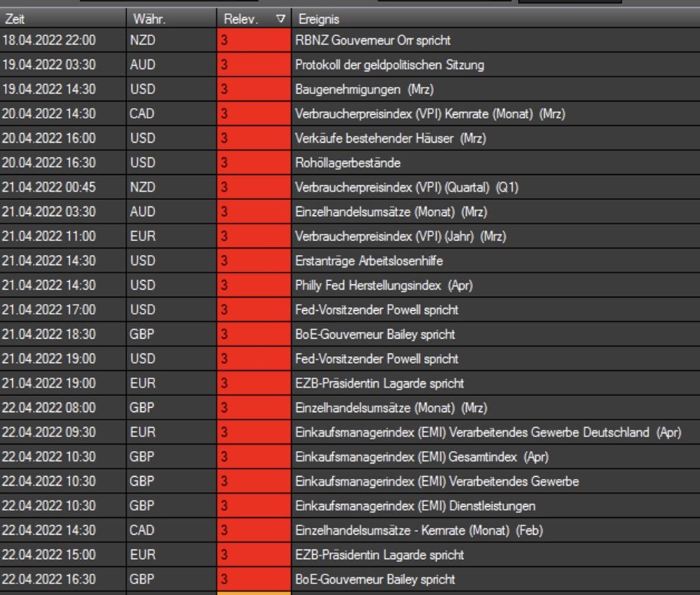Viewport: 700px width, 595px height.
Task: Select the Einkaufsmanagerindex (EMI) Dienstleistungen event
Action: point(415,506)
